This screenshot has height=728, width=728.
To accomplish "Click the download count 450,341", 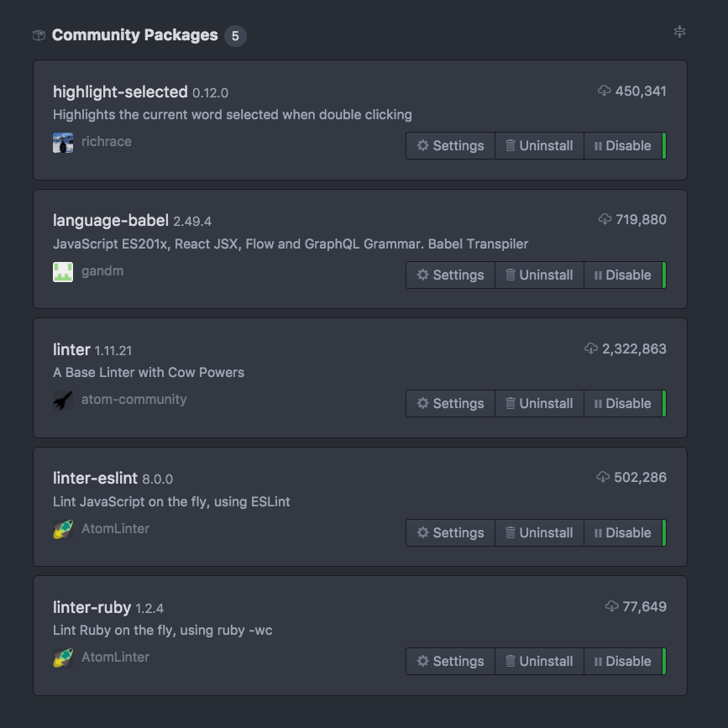I will point(641,91).
